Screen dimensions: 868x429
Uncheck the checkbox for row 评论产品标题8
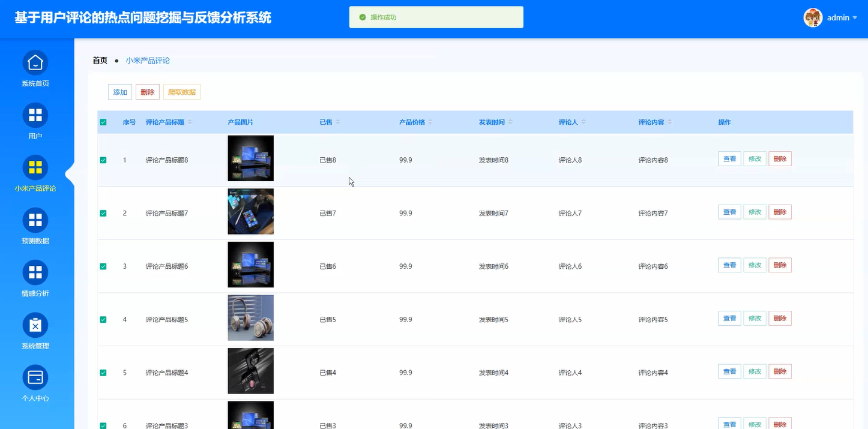(103, 160)
